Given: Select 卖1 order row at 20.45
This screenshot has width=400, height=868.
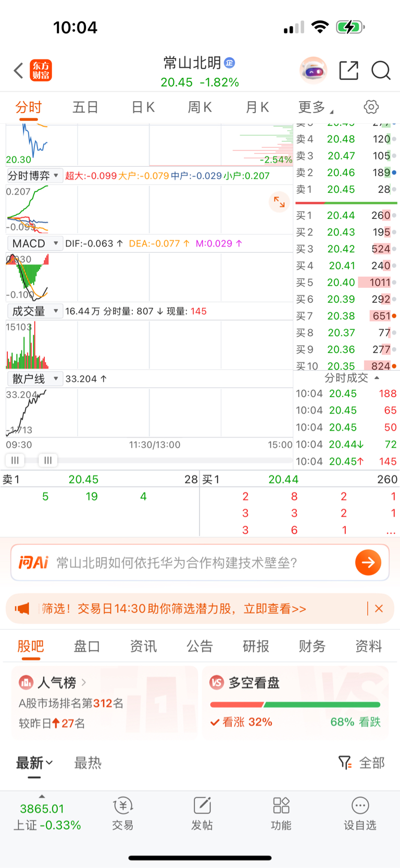Looking at the screenshot, I should [x=346, y=189].
